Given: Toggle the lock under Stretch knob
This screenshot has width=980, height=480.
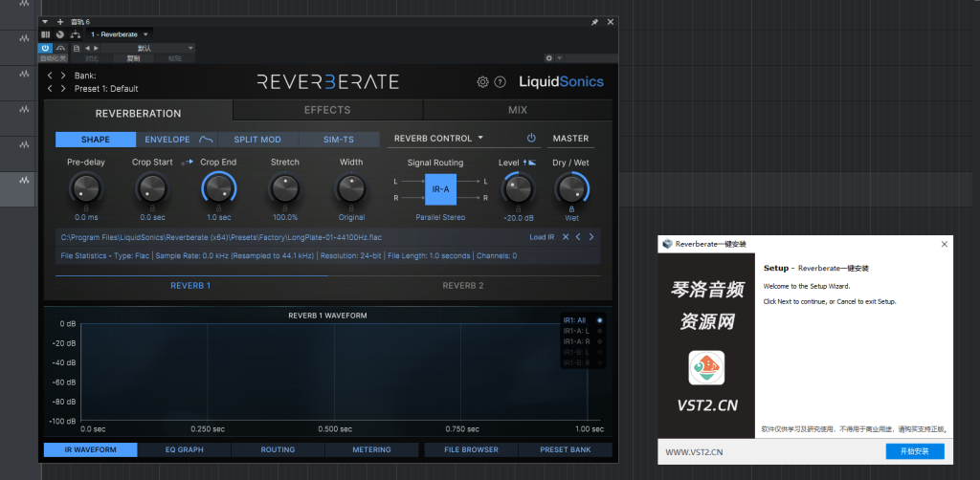Looking at the screenshot, I should click(x=285, y=207).
